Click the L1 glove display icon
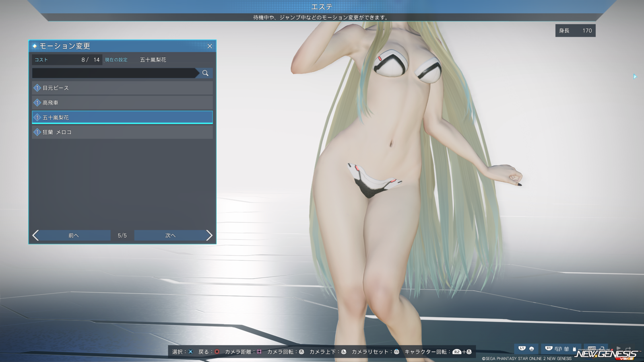Viewport: 644px width, 362px height. click(x=532, y=349)
